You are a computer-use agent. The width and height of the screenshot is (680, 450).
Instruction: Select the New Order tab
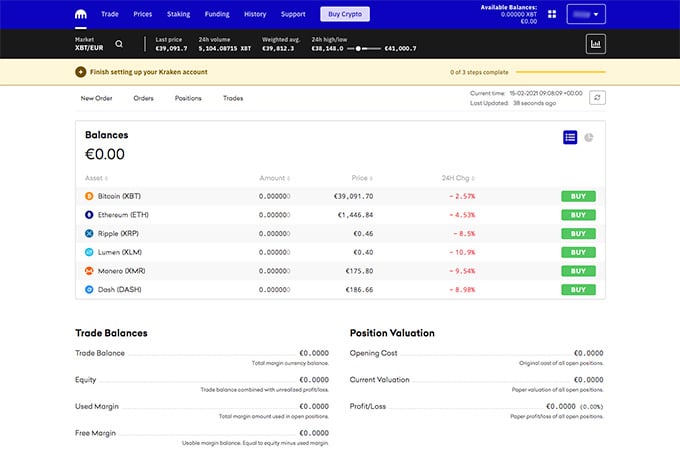coord(96,98)
